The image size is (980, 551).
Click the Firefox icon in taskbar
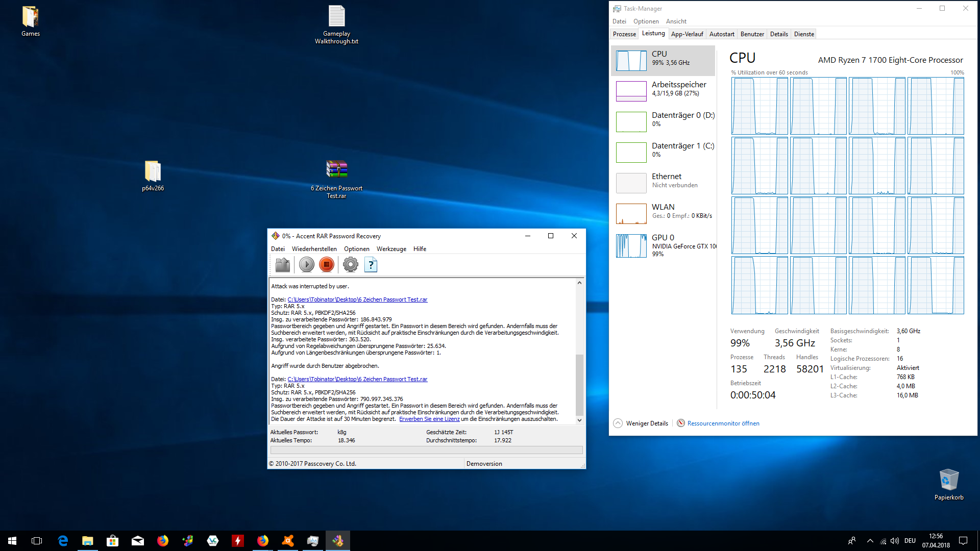pos(163,541)
